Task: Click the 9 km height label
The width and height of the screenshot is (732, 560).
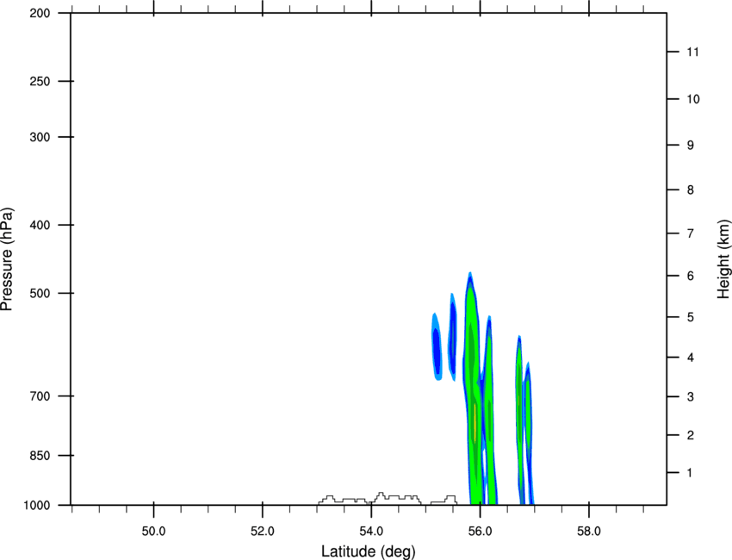Action: 691,146
